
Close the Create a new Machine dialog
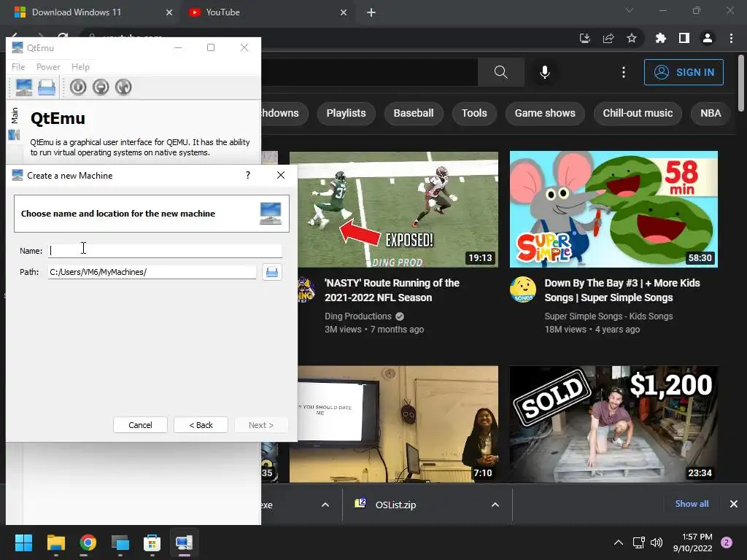pos(281,175)
